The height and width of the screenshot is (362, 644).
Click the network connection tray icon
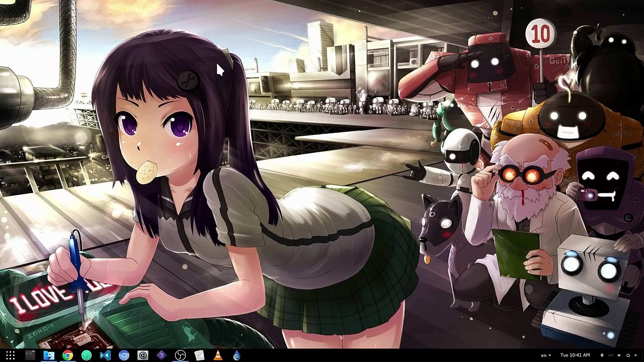point(611,355)
